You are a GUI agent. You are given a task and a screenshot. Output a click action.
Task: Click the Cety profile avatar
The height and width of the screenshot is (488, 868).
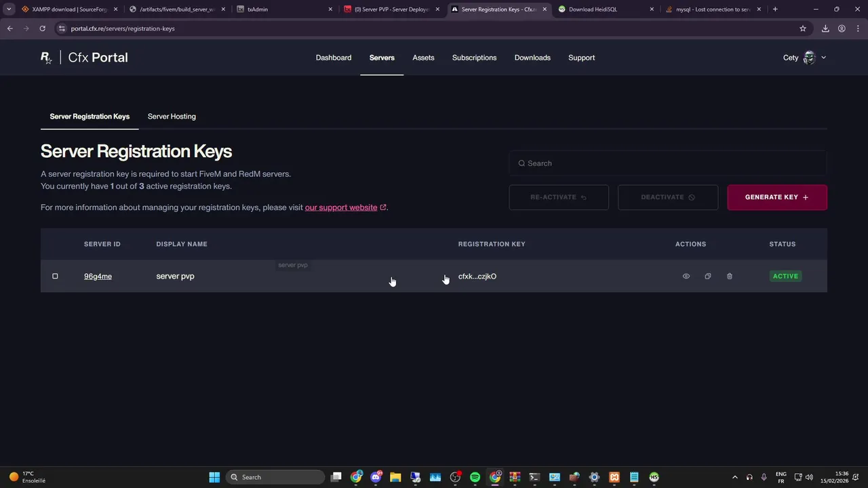coord(809,58)
